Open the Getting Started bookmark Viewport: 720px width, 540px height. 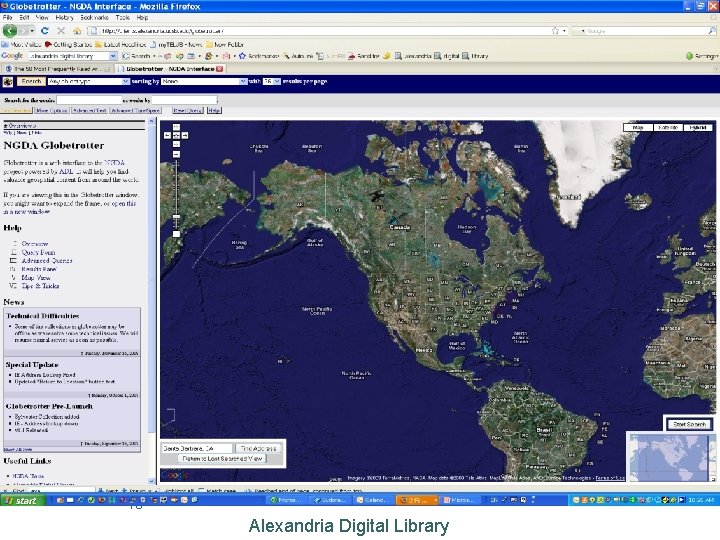tap(68, 45)
